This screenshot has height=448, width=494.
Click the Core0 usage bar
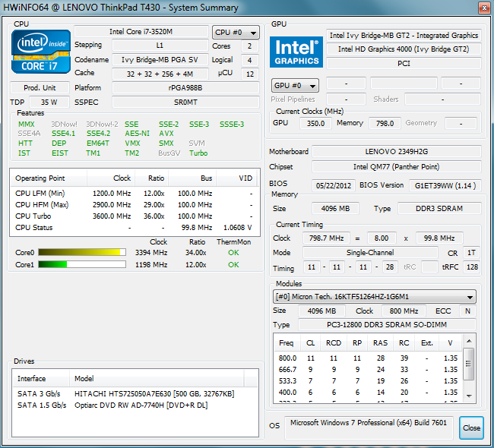tap(82, 252)
